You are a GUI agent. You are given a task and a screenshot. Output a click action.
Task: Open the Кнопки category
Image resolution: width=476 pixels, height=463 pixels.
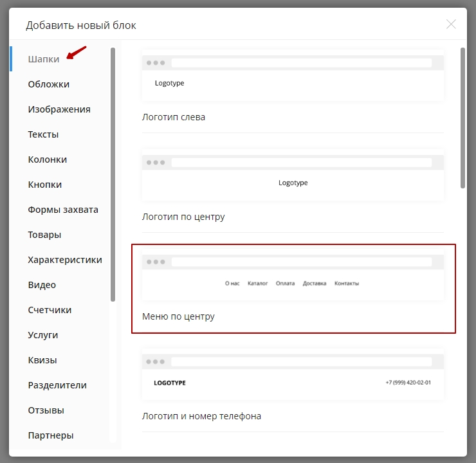point(44,185)
